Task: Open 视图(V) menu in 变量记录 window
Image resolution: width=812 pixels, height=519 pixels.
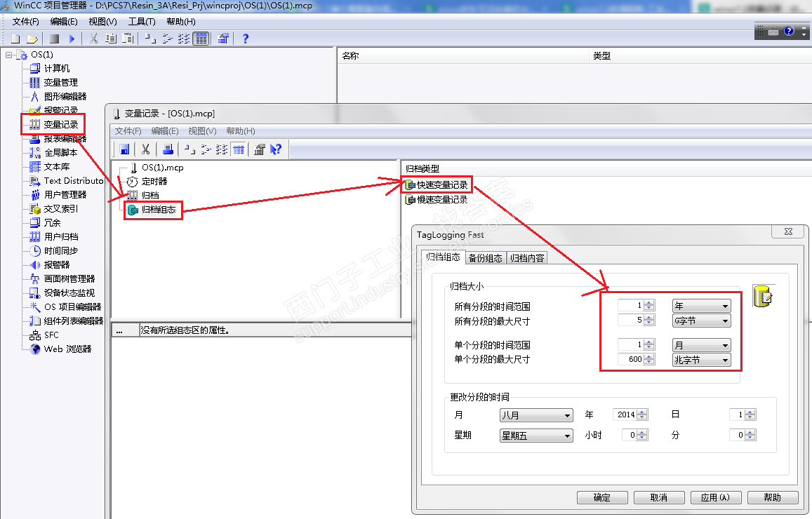Action: click(x=202, y=131)
